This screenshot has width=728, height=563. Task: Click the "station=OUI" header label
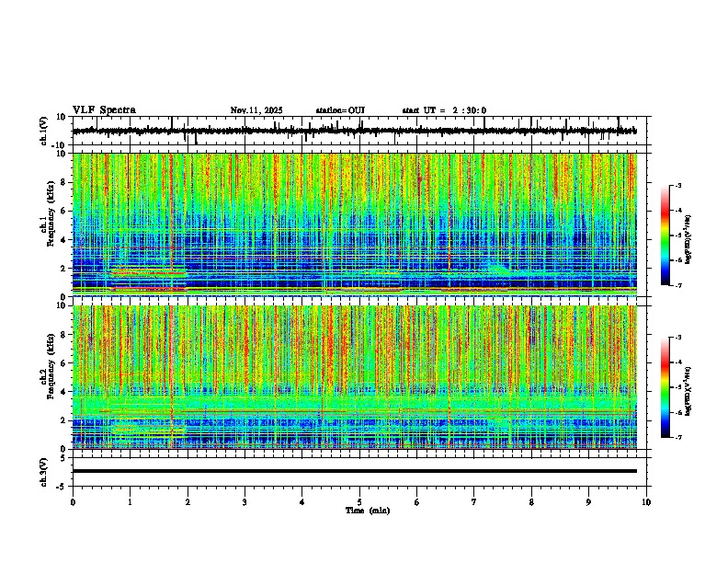[x=340, y=110]
